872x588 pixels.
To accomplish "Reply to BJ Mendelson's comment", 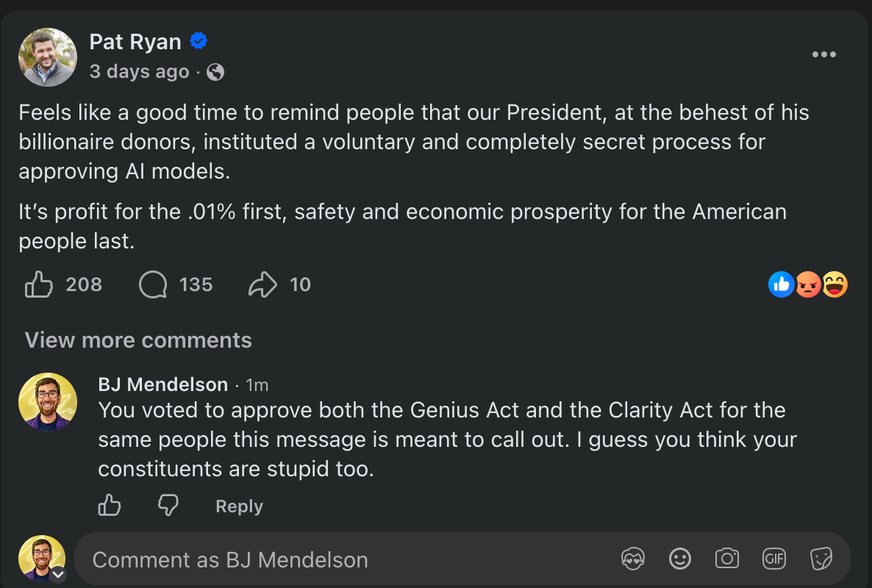I will (239, 506).
